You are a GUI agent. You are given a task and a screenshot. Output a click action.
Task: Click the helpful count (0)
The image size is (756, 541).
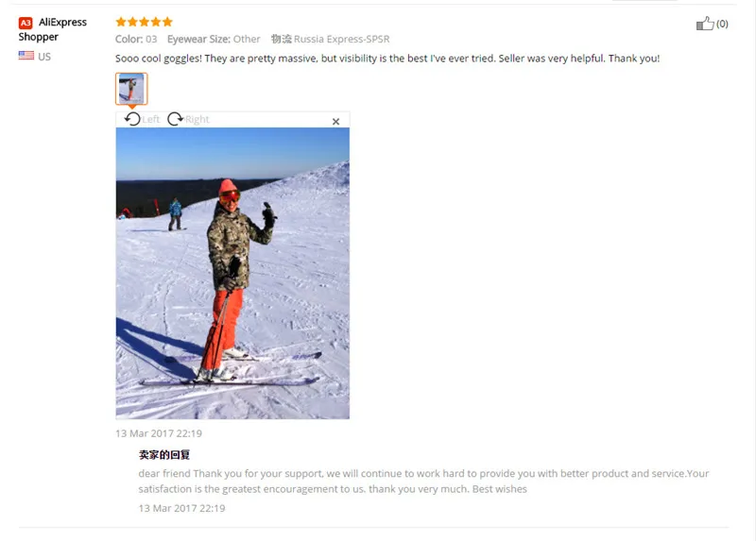(722, 24)
